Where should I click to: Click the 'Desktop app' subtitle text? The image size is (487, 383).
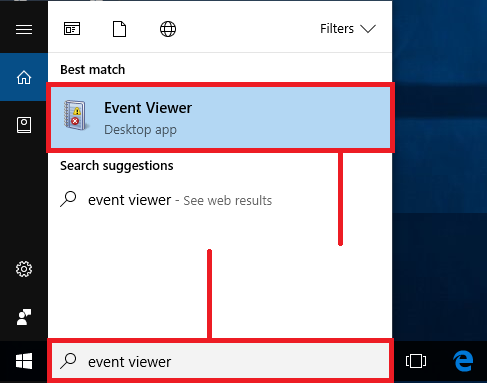click(x=140, y=130)
